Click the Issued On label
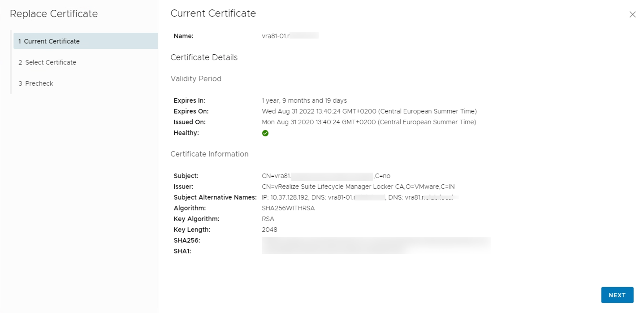This screenshot has width=644, height=313. click(190, 122)
